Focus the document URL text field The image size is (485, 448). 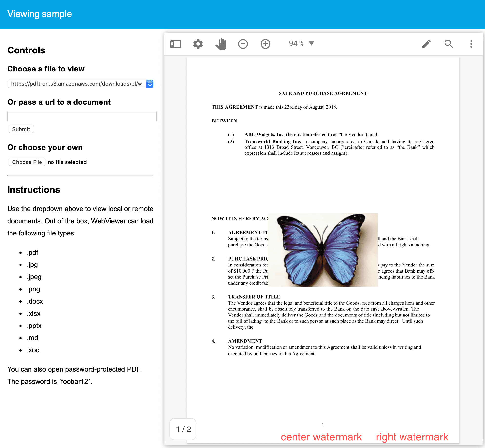click(x=82, y=116)
